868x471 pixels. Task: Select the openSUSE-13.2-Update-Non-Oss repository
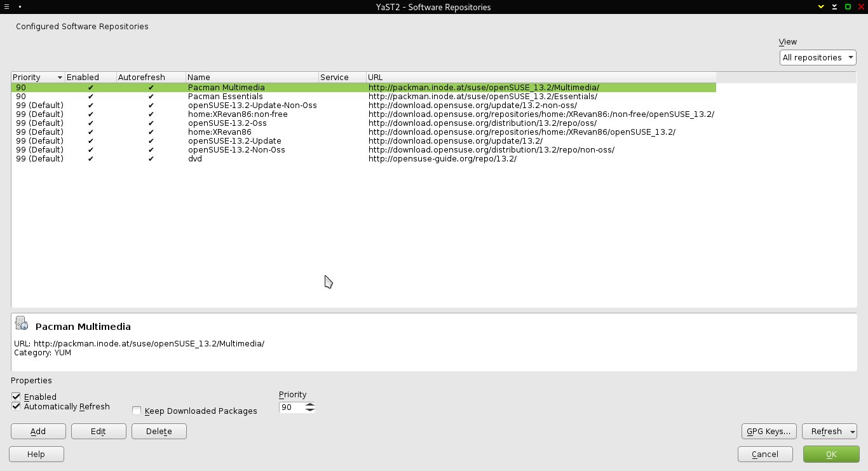tap(252, 105)
